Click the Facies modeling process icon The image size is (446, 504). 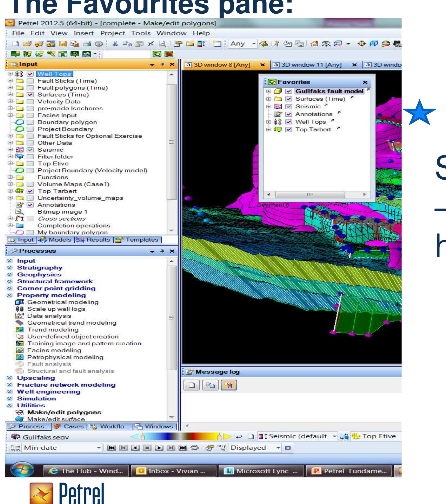click(19, 350)
